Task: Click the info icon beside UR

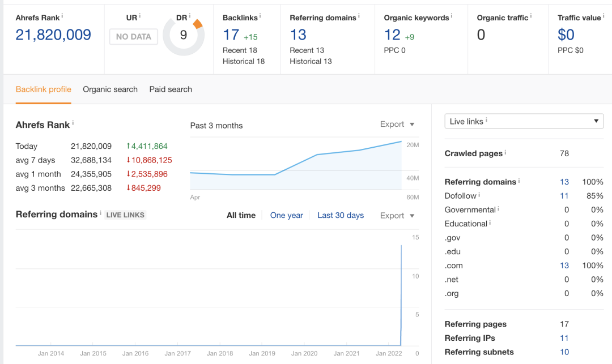Action: click(139, 16)
